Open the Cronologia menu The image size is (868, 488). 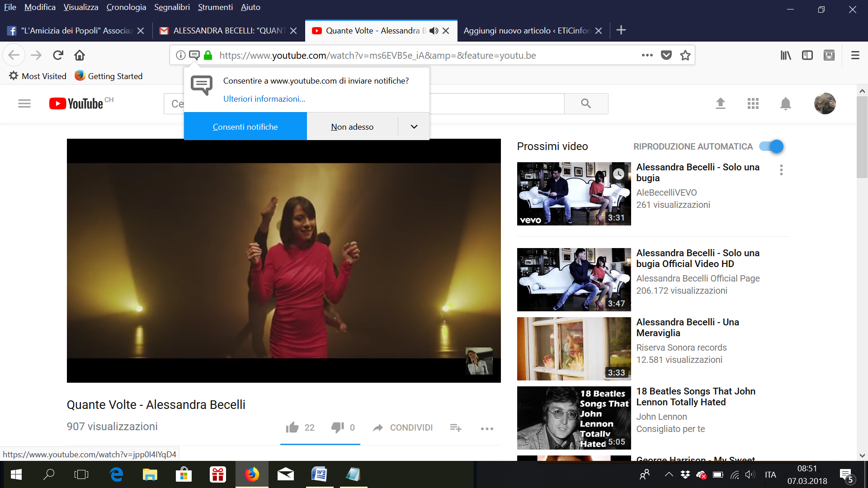point(126,7)
